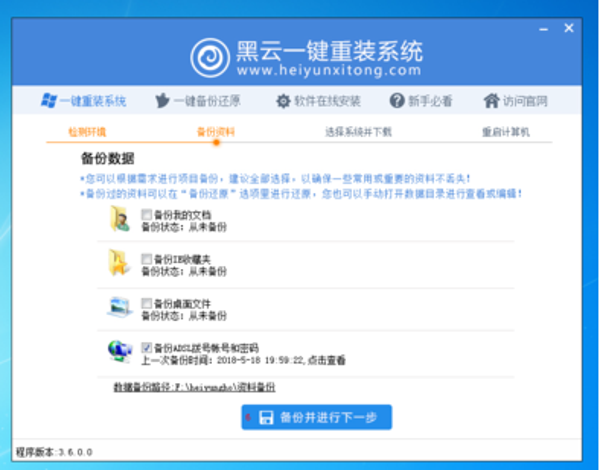Open the 一键备份还原 tab
This screenshot has height=470, width=600.
point(198,101)
